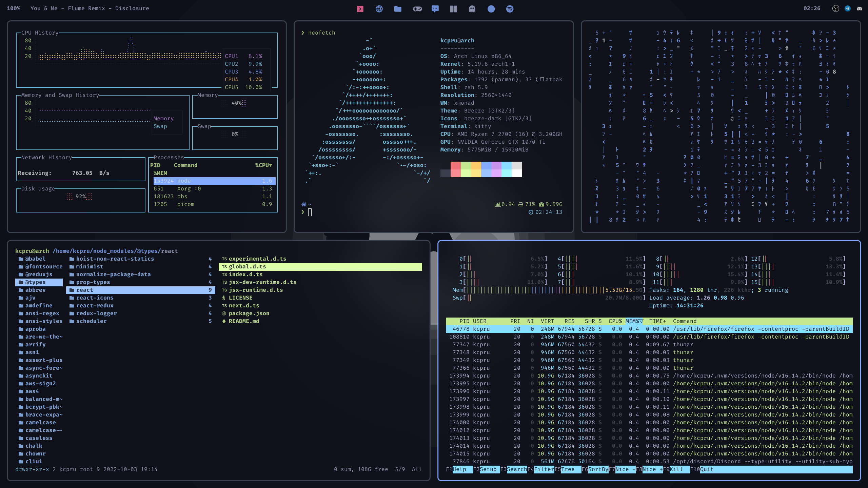Click F7 Nice - in htop footer
The width and height of the screenshot is (868, 488).
tap(622, 469)
